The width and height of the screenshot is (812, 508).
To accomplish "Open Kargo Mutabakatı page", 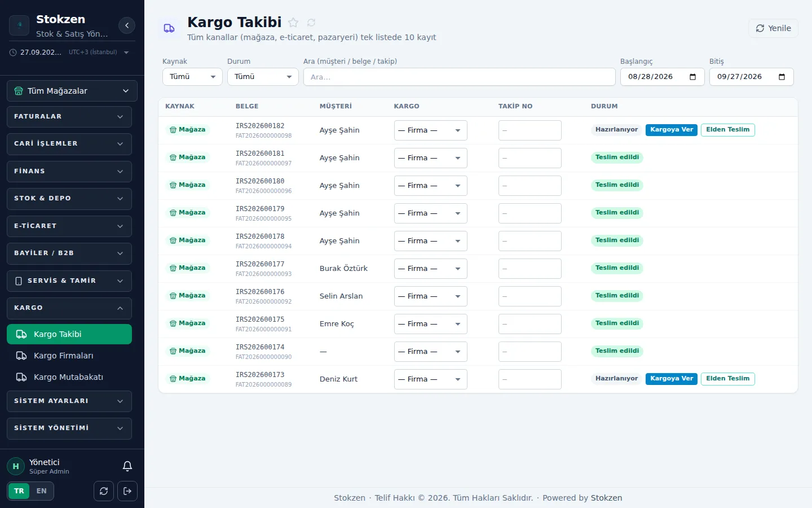I will [x=69, y=377].
